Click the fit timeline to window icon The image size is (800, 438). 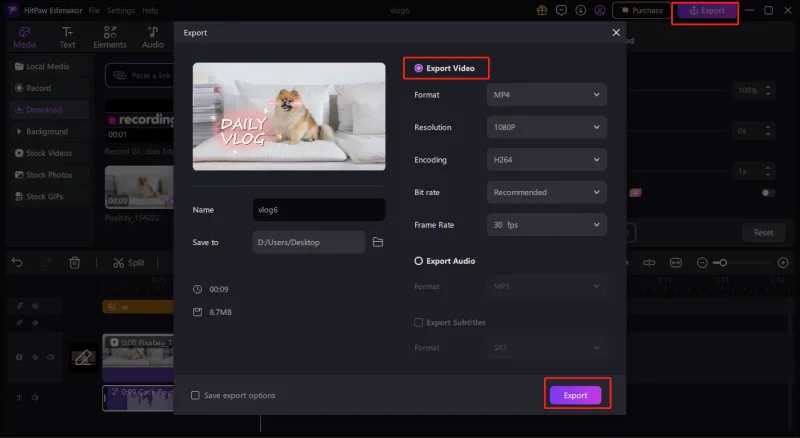pos(676,262)
